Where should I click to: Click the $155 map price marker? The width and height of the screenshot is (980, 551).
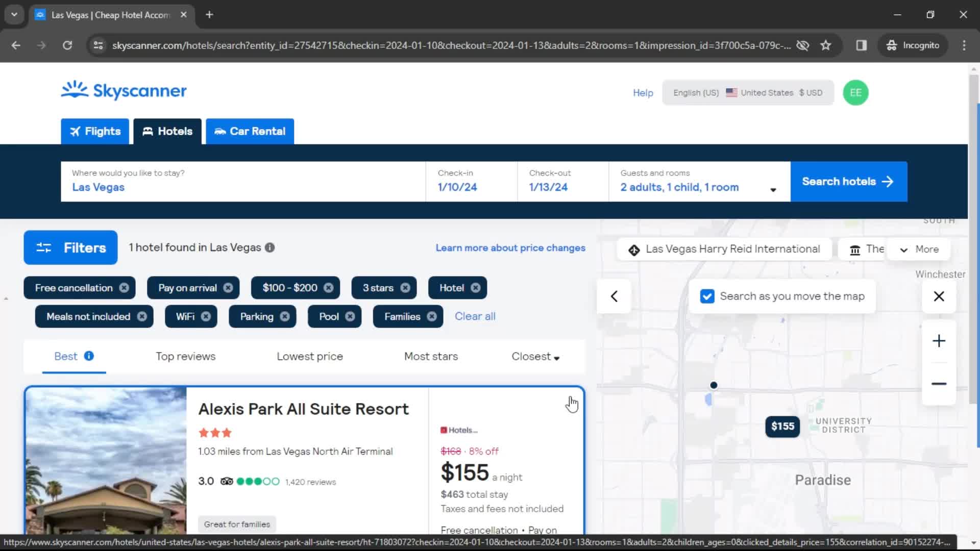pos(782,427)
